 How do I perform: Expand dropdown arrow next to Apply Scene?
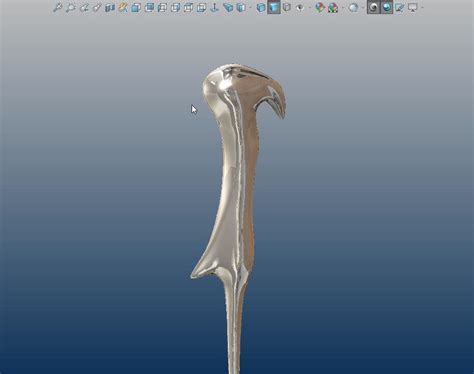343,8
